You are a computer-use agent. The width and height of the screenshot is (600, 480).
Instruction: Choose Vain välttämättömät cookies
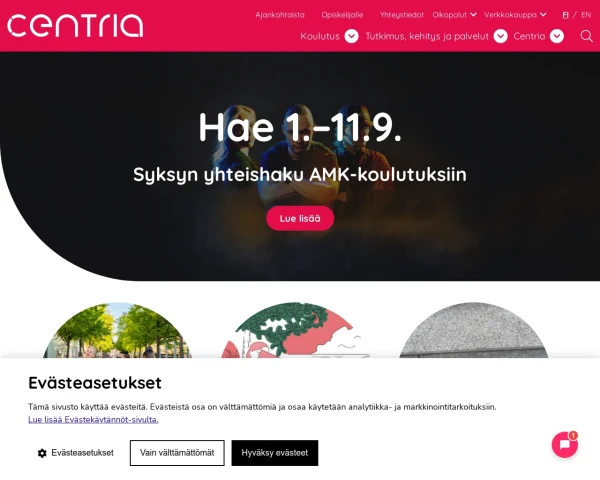click(x=177, y=453)
